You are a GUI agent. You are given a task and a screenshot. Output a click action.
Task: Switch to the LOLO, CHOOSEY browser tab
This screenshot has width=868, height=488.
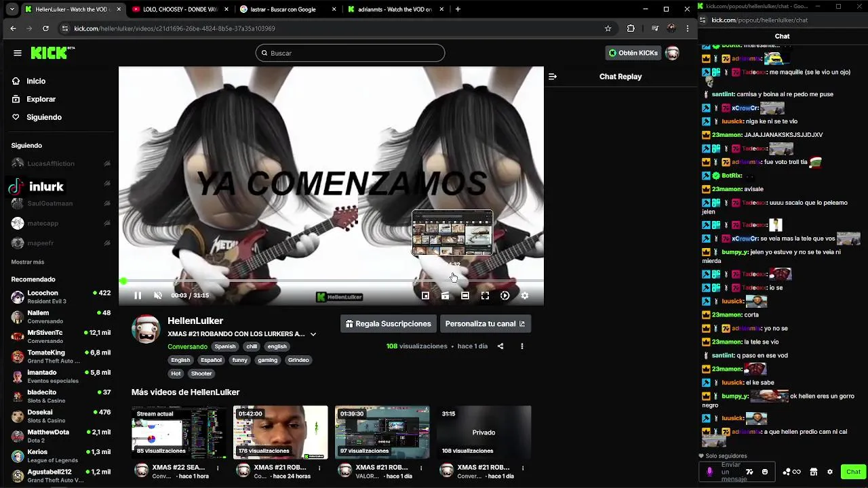click(x=180, y=9)
